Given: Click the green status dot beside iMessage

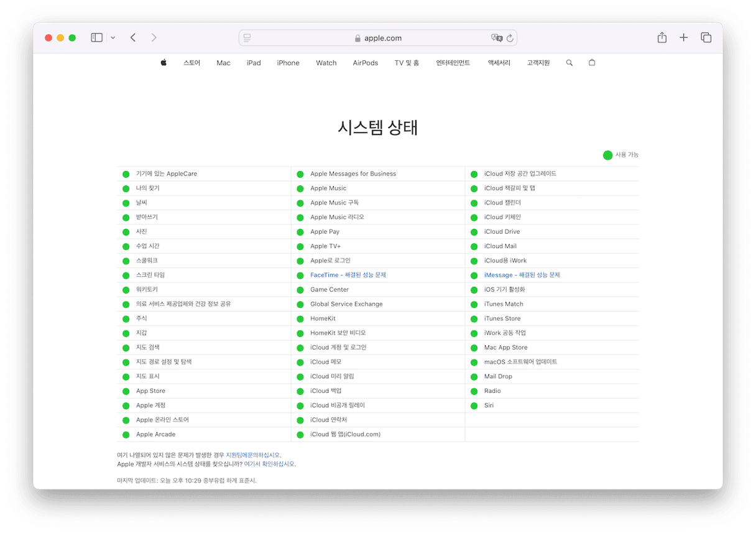Looking at the screenshot, I should click(474, 276).
